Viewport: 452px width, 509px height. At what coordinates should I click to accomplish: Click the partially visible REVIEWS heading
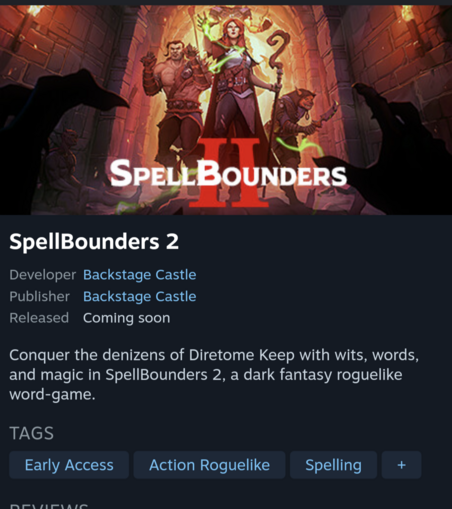coord(49,506)
